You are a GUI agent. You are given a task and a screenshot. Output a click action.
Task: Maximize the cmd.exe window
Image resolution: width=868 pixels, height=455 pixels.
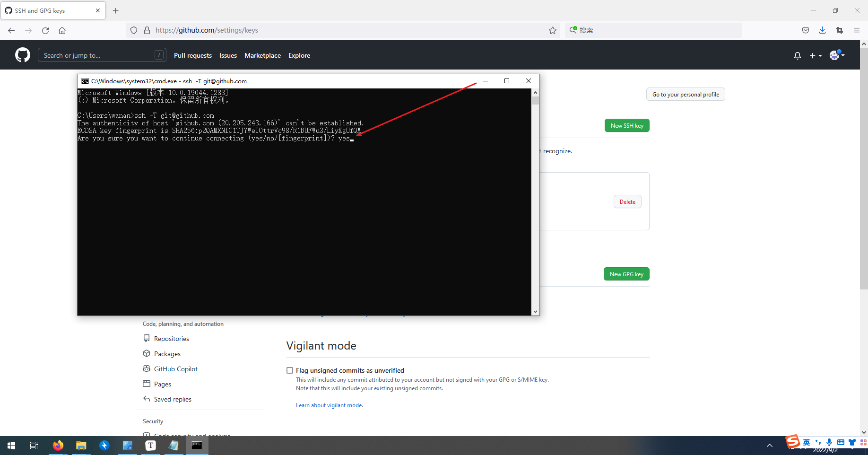[507, 81]
